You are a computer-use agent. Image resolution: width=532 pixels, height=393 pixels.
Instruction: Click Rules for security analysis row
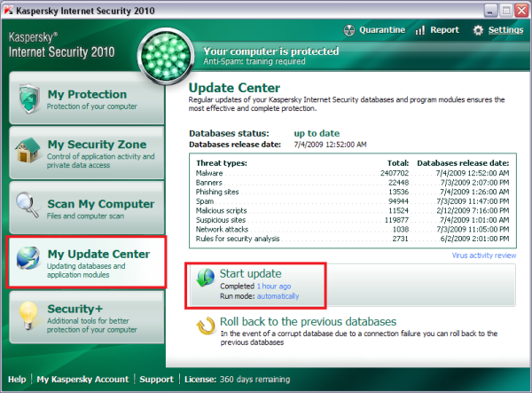[x=352, y=239]
